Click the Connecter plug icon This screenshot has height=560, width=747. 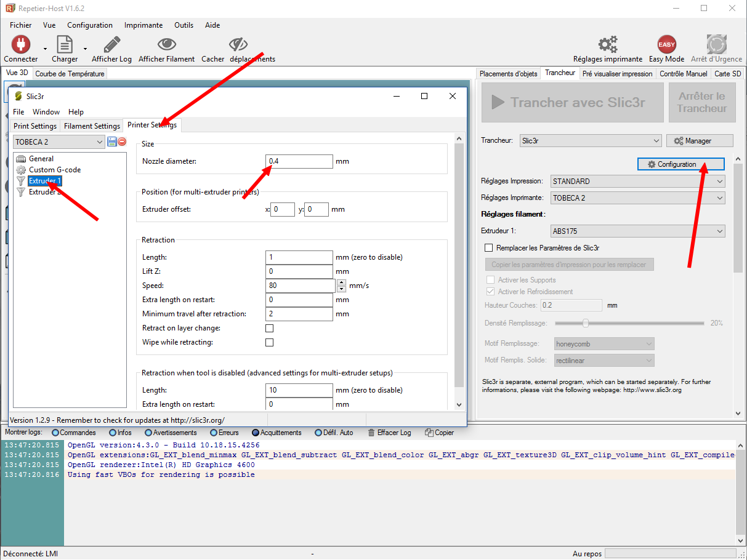pos(21,45)
